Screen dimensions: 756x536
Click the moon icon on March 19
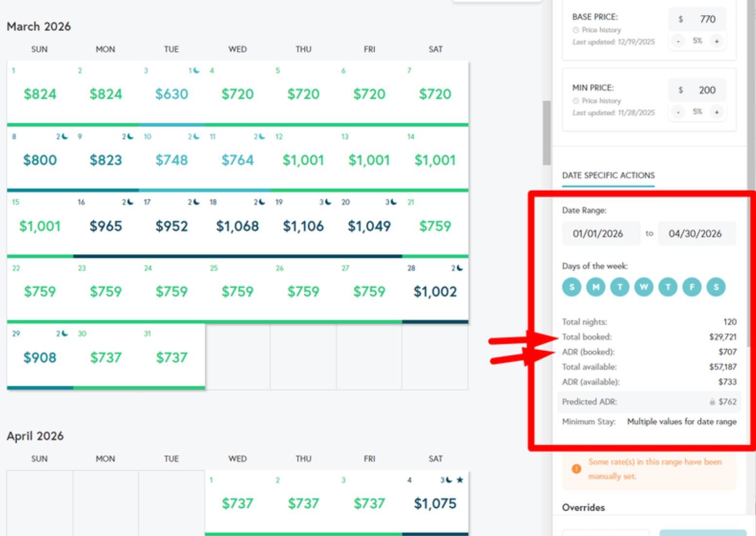(x=328, y=202)
